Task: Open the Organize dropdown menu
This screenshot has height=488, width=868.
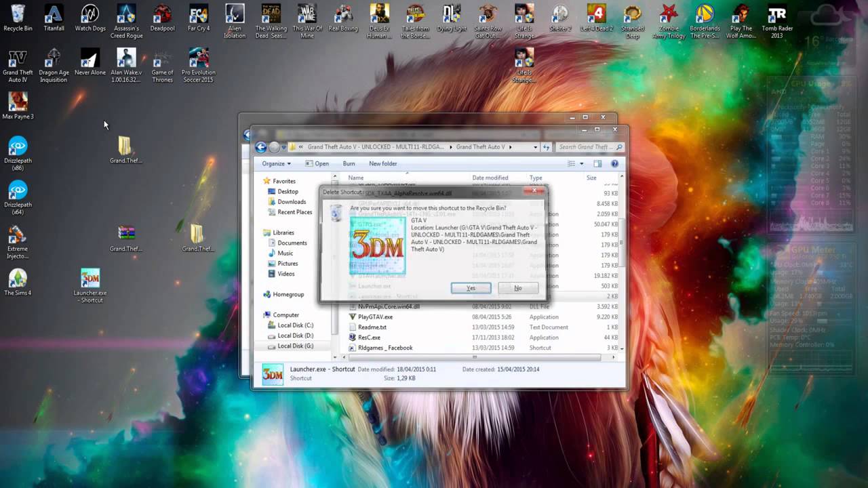Action: point(276,163)
